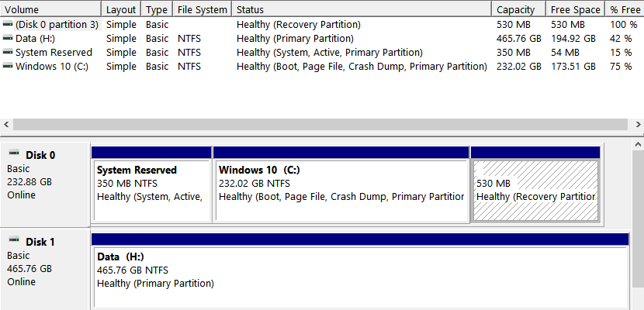The image size is (644, 310).
Task: Click the horizontal scrollbar thumb in volume list
Action: click(x=320, y=124)
